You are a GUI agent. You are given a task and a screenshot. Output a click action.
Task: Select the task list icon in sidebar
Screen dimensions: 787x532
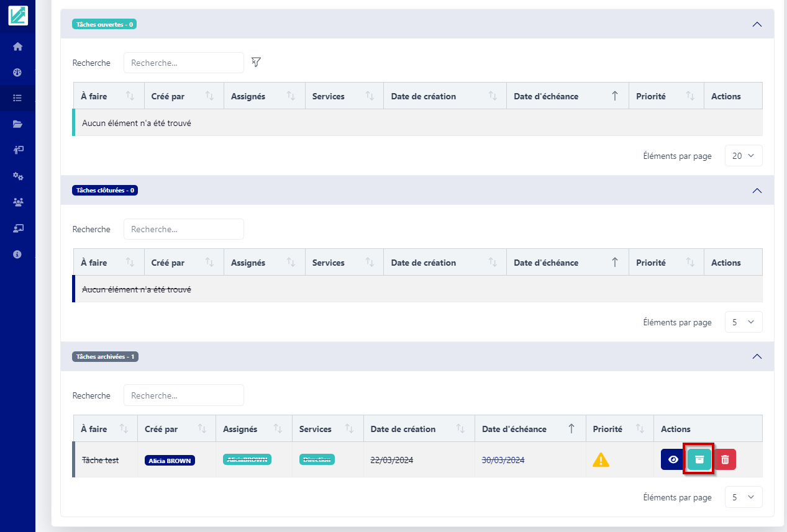tap(17, 98)
